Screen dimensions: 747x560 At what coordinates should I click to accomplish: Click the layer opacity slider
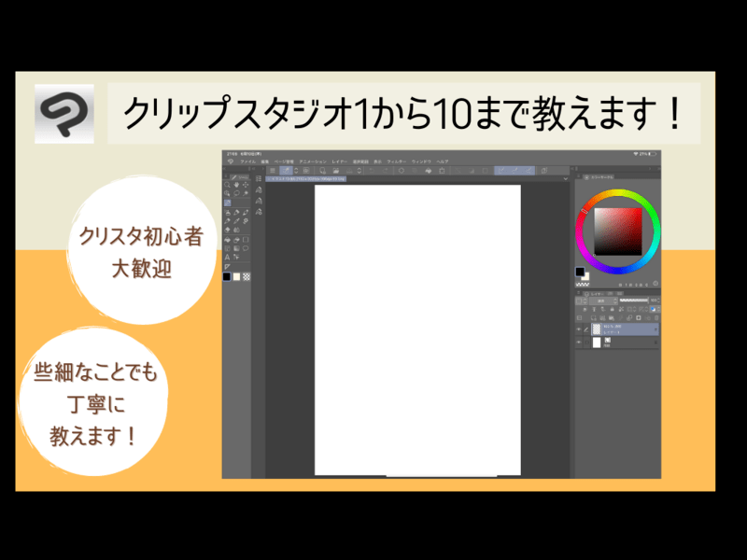tap(635, 301)
